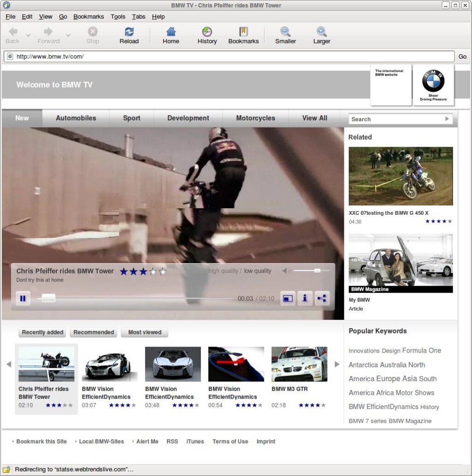This screenshot has height=476, width=472.
Task: Open the Back button dropdown arrow
Action: point(28,35)
